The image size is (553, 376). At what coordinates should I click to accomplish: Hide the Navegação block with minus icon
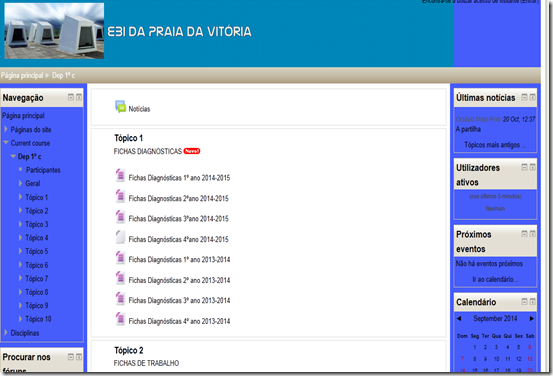pyautogui.click(x=71, y=97)
